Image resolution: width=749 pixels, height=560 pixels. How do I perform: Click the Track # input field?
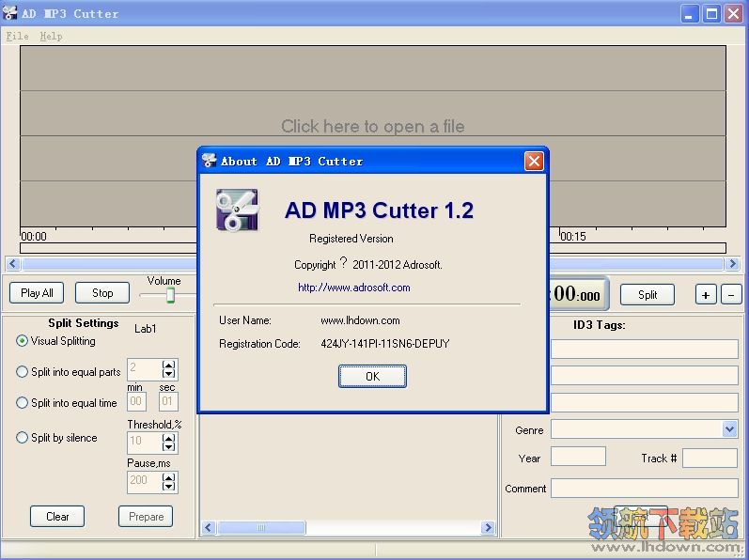pos(710,459)
